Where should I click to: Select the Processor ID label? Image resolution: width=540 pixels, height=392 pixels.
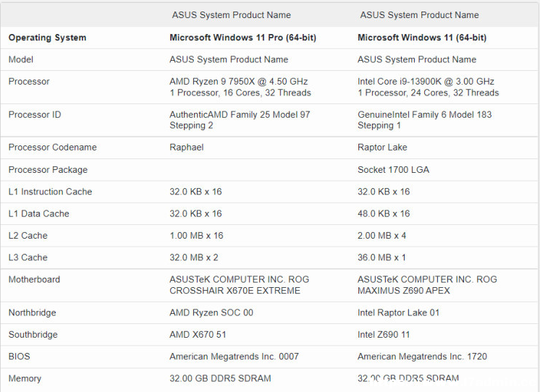tap(35, 114)
